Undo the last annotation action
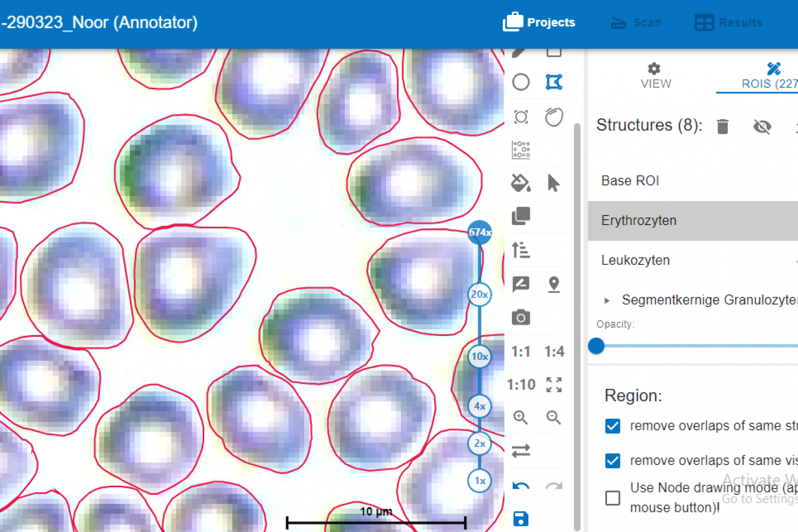 [x=520, y=485]
